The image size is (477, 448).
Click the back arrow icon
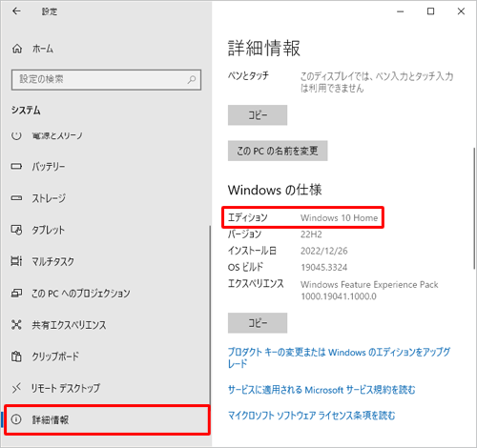coord(16,11)
